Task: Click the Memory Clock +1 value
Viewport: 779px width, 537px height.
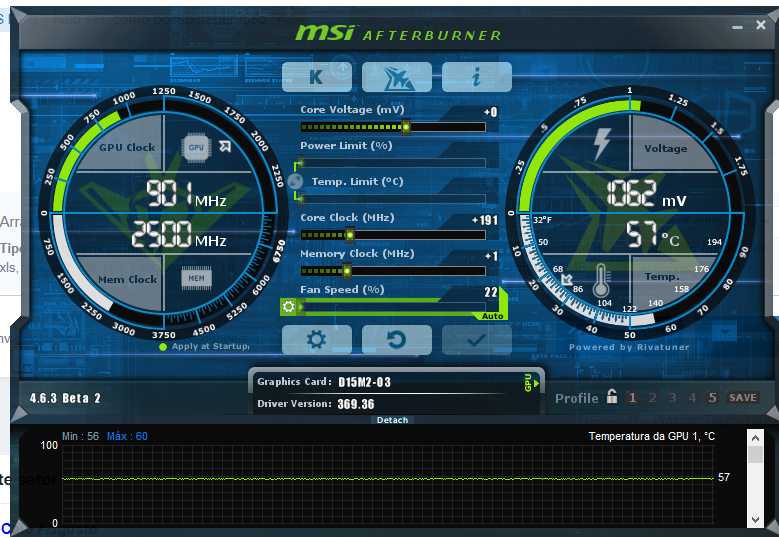Action: point(491,256)
